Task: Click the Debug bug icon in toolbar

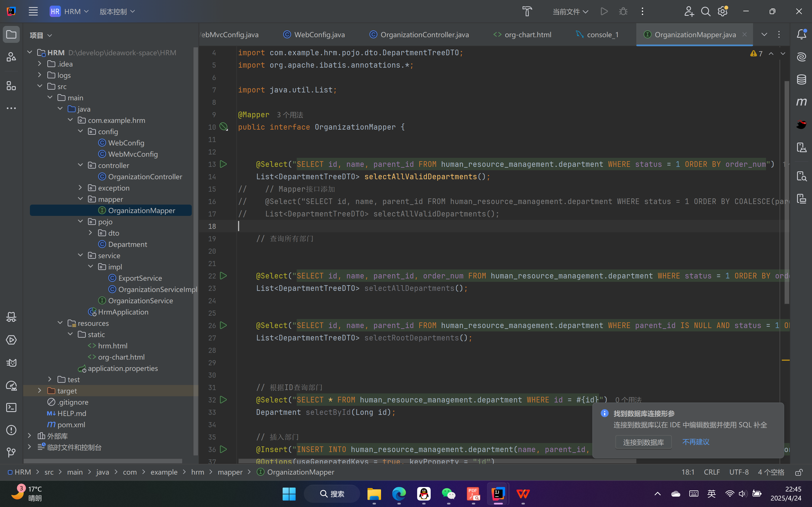Action: [623, 11]
